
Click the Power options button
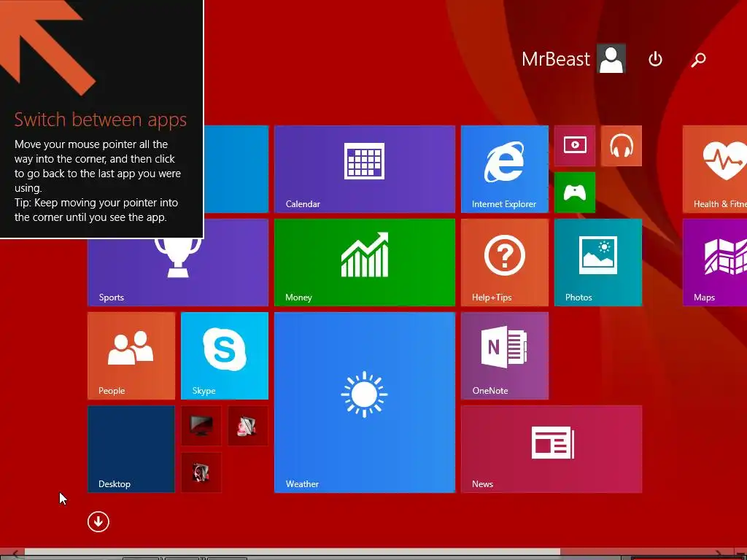tap(656, 59)
